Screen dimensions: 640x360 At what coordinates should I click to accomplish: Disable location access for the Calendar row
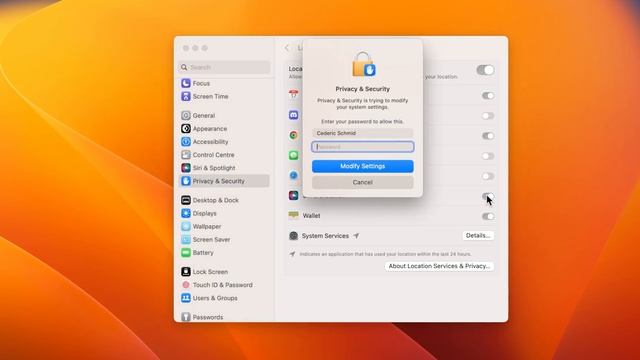pos(488,96)
